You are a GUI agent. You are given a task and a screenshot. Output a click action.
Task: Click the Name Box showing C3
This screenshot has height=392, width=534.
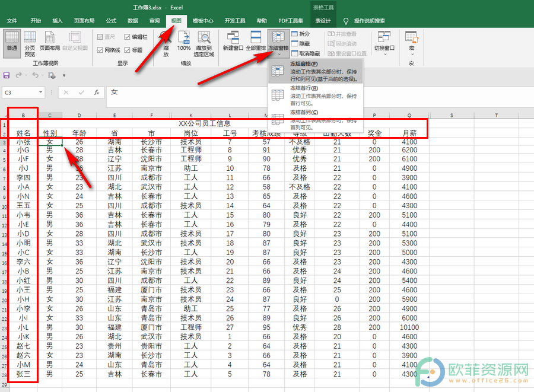coord(20,93)
